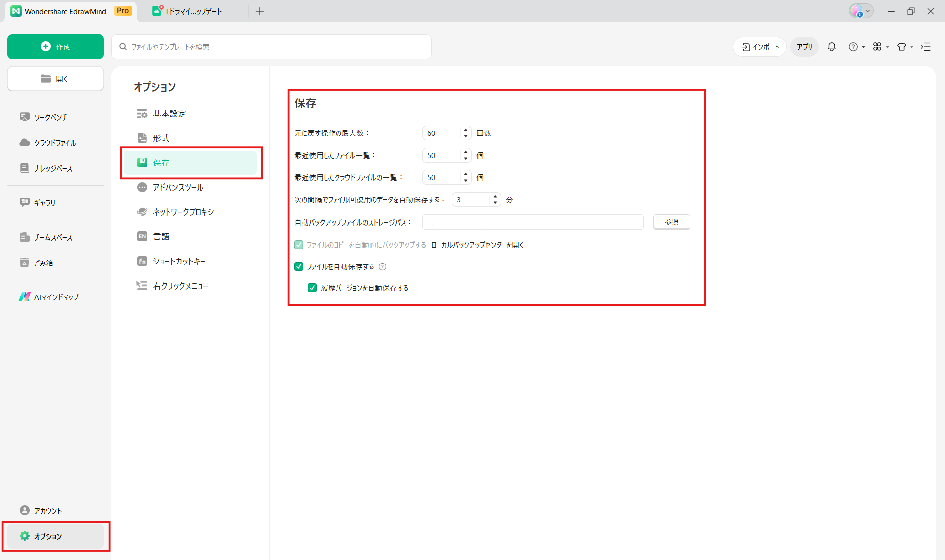Open ローカルバックアップセンターを開く link

(477, 245)
